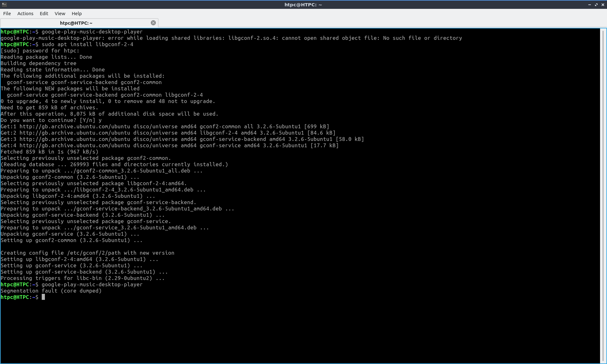Viewport: 607px width, 364px height.
Task: Click 'Preparing to unpack .../gconf2-common_3.2.6-5ubuntu1_all.deb'
Action: tap(102, 171)
